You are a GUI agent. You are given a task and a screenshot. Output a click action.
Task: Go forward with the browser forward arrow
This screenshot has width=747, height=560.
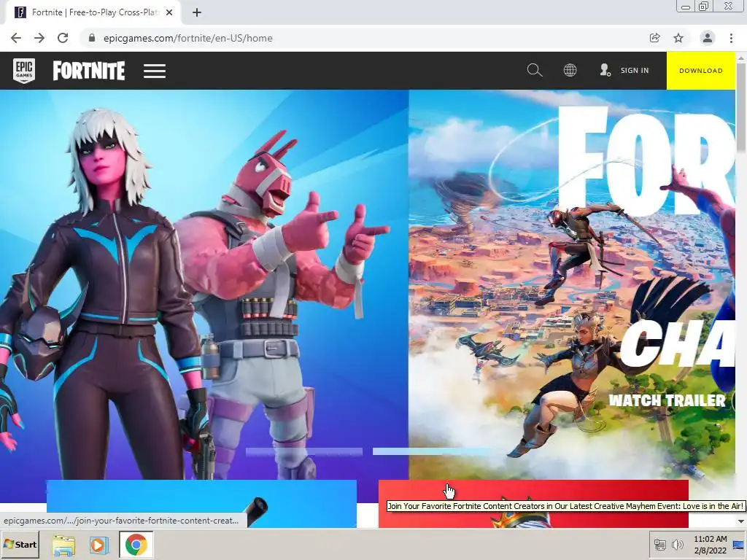[x=39, y=38]
